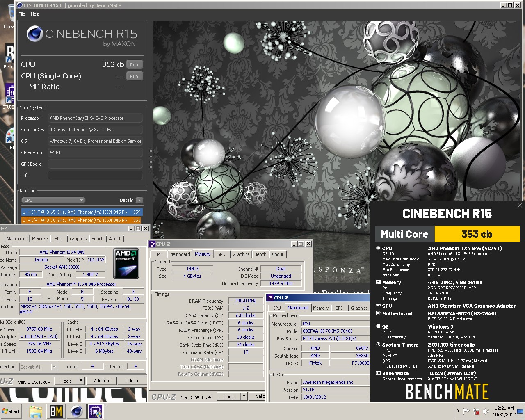Viewport: 525px width, 420px height.
Task: Click the Cinebench R15 sphere logo
Action: click(x=35, y=34)
